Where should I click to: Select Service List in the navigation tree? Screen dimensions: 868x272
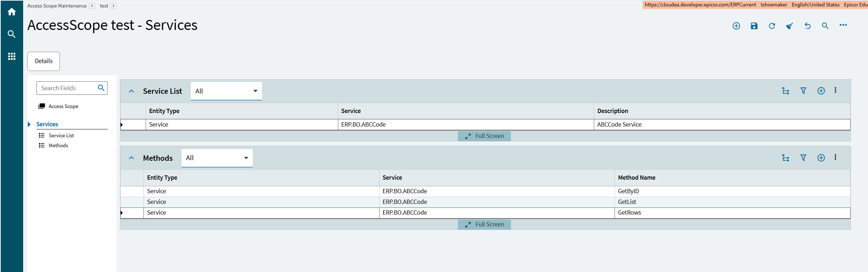[61, 135]
